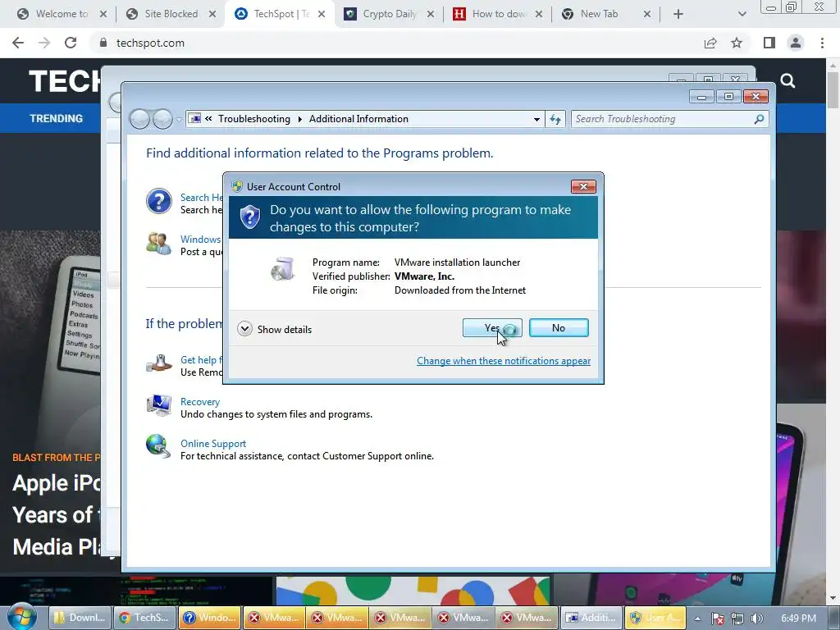Open the address bar history dropdown
The image size is (840, 630).
point(536,120)
